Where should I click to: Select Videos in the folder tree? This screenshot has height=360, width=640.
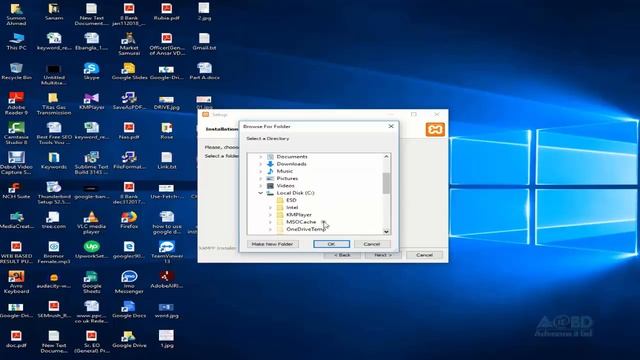(x=285, y=186)
